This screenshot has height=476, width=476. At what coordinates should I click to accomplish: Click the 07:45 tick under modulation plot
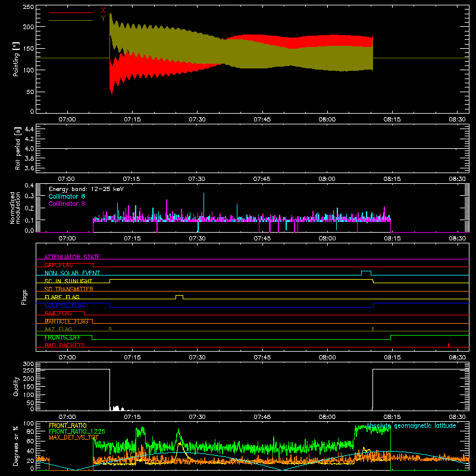[x=262, y=239]
